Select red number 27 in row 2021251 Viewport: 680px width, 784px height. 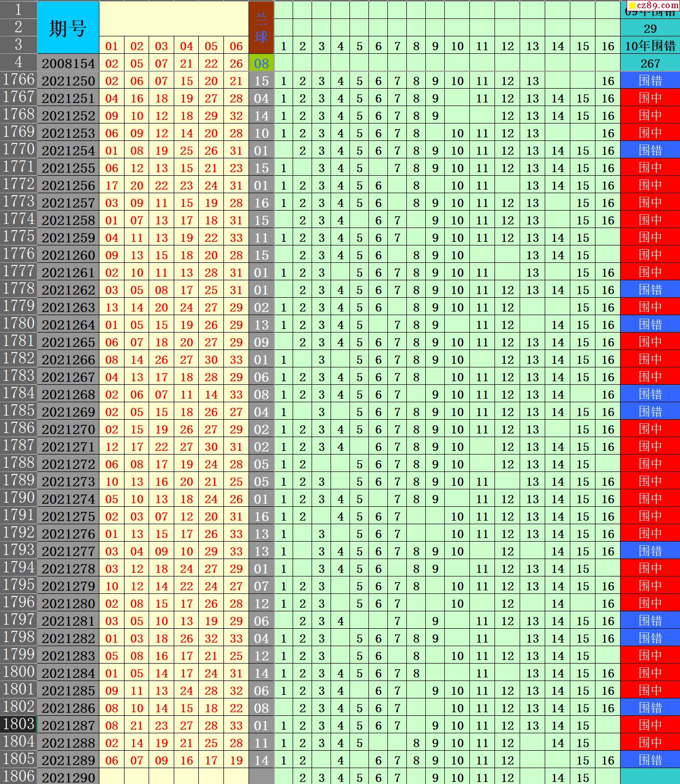(211, 98)
